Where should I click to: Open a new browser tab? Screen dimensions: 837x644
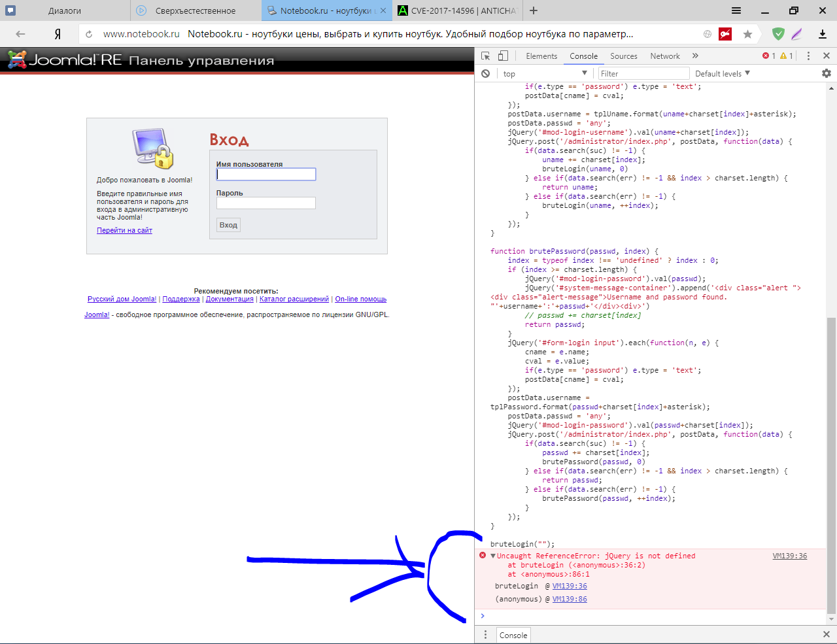(x=534, y=10)
